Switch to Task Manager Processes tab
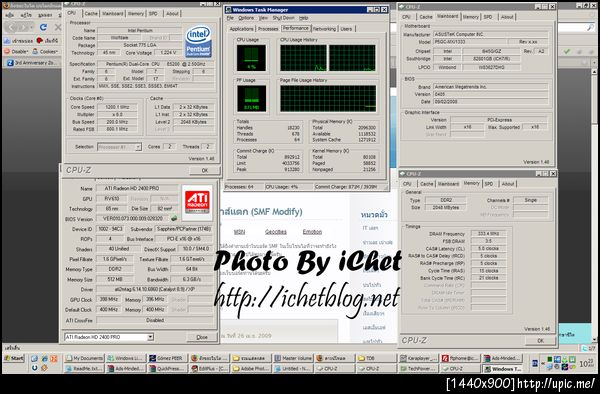 point(268,29)
